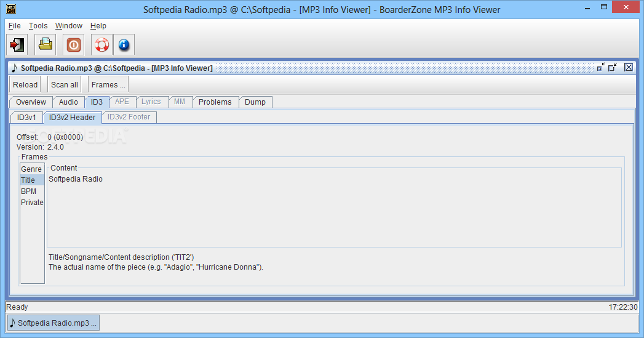
Task: Switch to the Audio tab
Action: tap(69, 102)
